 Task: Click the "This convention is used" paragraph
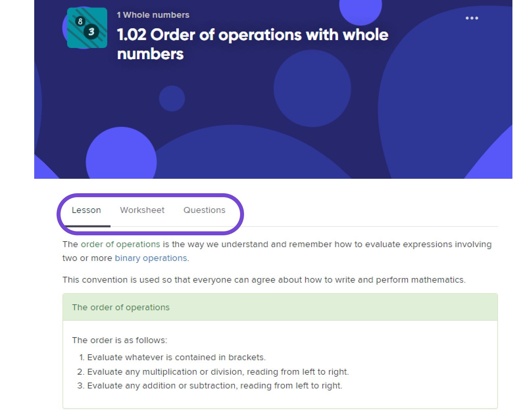tap(264, 280)
